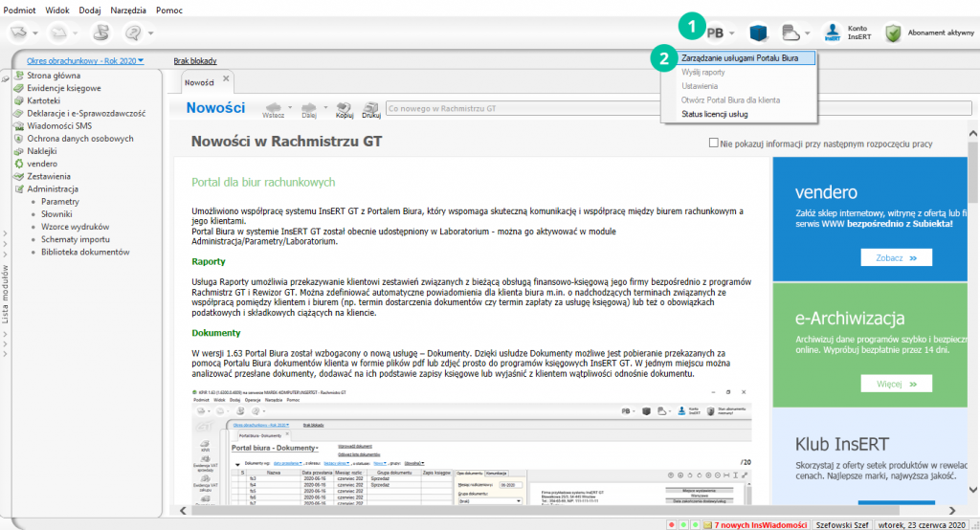Click the Wstecz navigation icon
The height and width of the screenshot is (530, 980).
point(273,107)
